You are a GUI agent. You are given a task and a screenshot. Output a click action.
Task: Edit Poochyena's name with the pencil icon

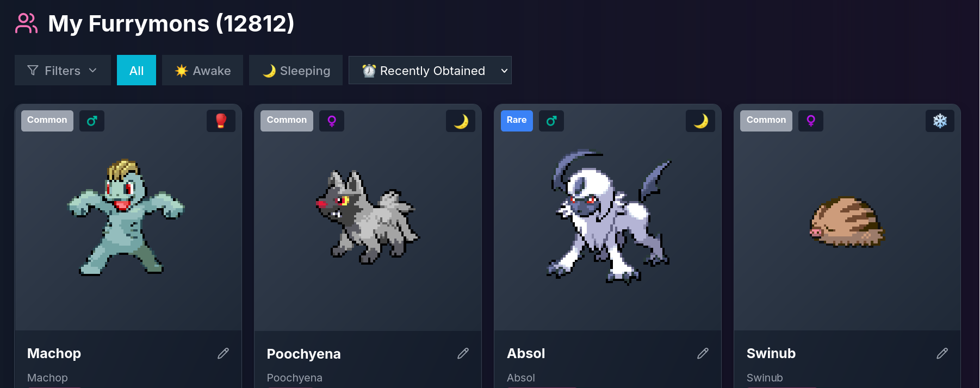click(463, 354)
